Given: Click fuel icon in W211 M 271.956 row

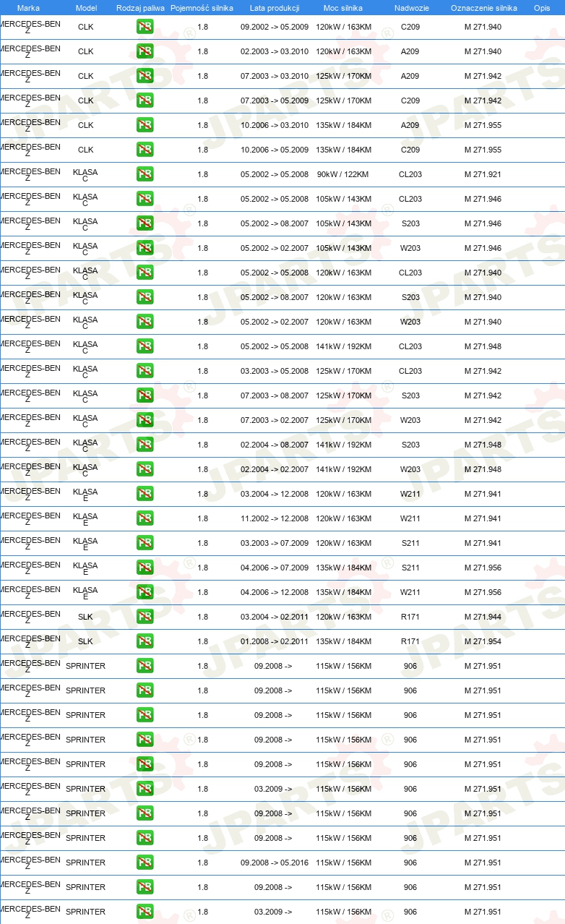Looking at the screenshot, I should [145, 593].
